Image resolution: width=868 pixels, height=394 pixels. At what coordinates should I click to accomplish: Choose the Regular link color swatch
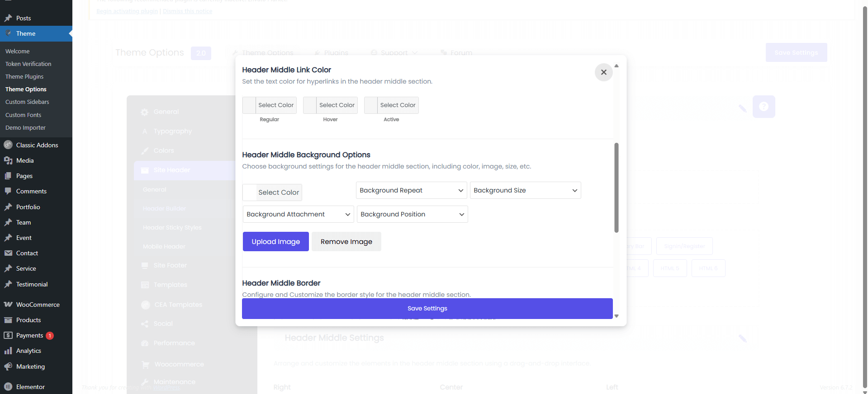249,105
